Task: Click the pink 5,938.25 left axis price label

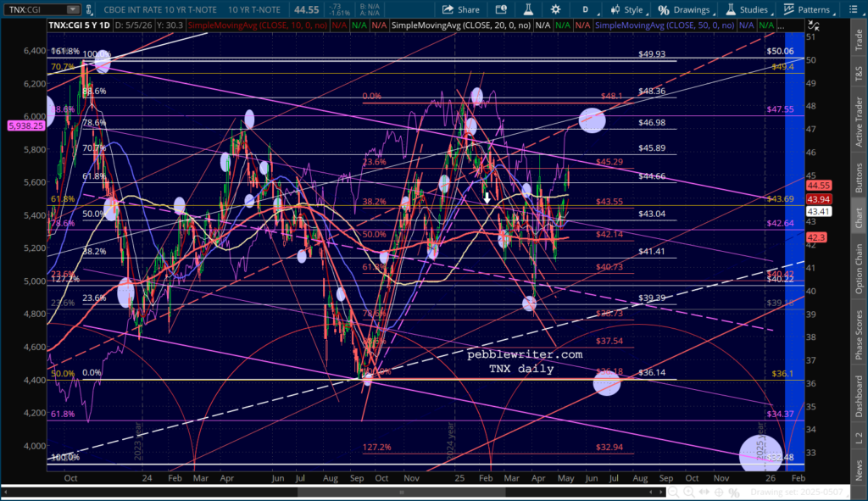Action: click(x=26, y=125)
